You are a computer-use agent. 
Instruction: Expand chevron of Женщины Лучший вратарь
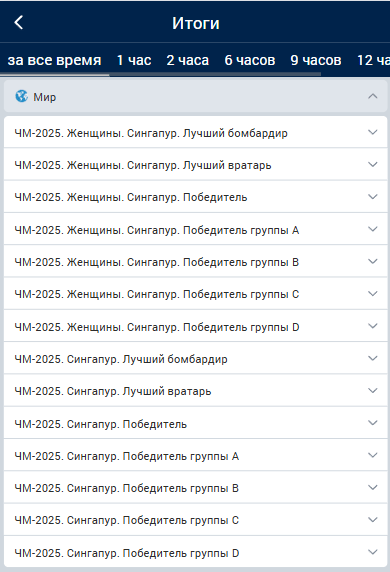(372, 165)
